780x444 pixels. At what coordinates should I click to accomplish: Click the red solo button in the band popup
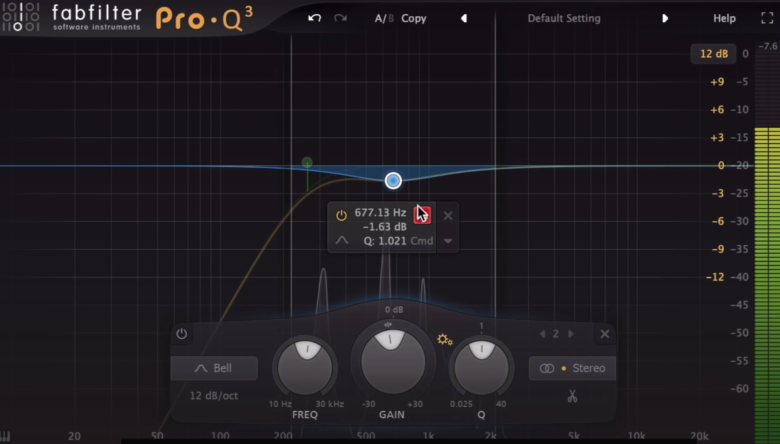click(422, 215)
